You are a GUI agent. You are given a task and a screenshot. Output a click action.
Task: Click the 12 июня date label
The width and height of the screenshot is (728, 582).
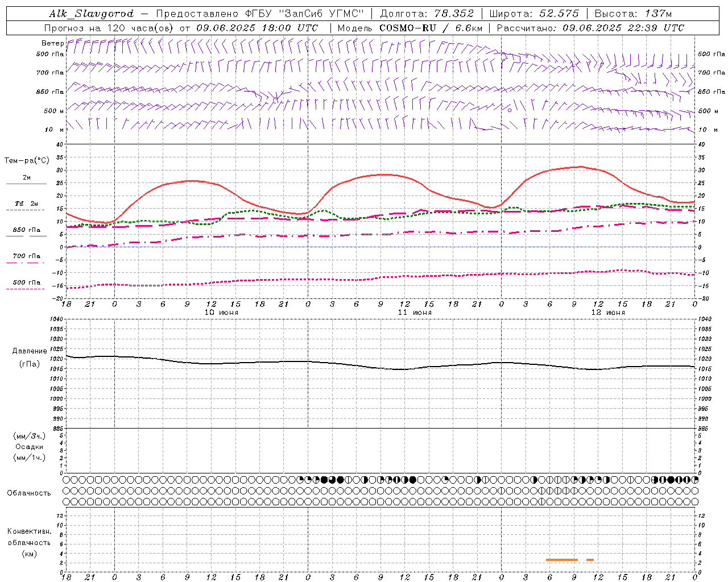608,313
